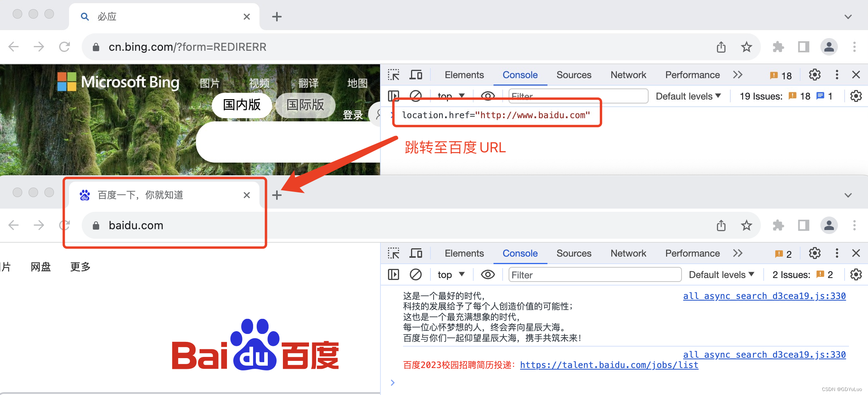
Task: Select the Console tab in the lower DevTools
Action: pyautogui.click(x=520, y=253)
